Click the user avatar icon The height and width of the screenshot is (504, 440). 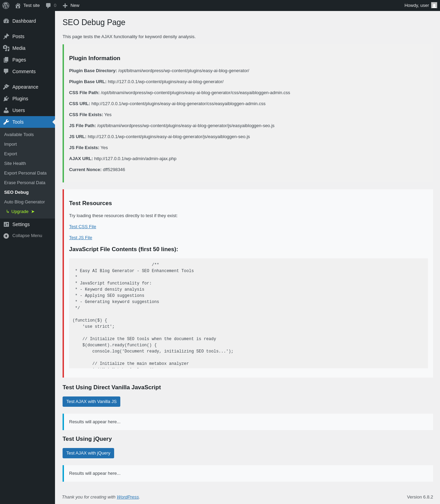click(434, 5)
